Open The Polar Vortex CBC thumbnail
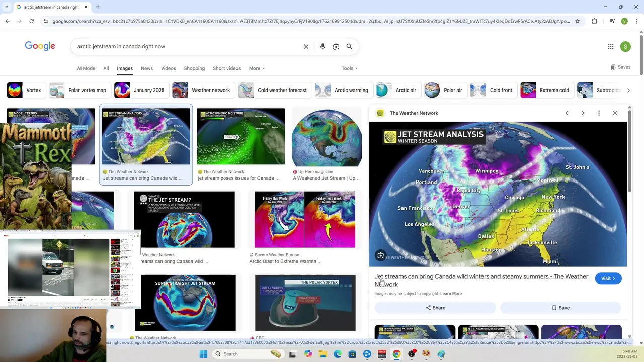The image size is (644, 362). point(305,303)
